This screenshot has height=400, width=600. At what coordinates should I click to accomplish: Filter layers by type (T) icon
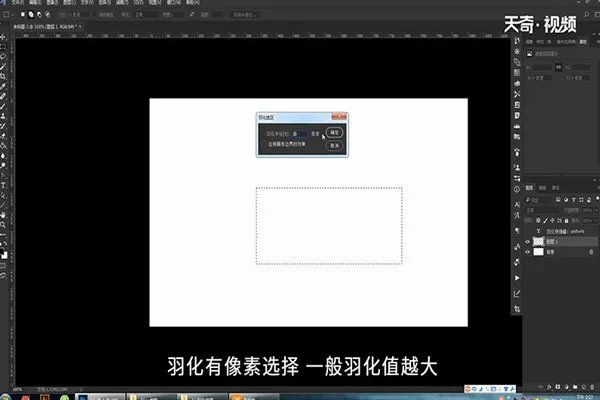[574, 200]
